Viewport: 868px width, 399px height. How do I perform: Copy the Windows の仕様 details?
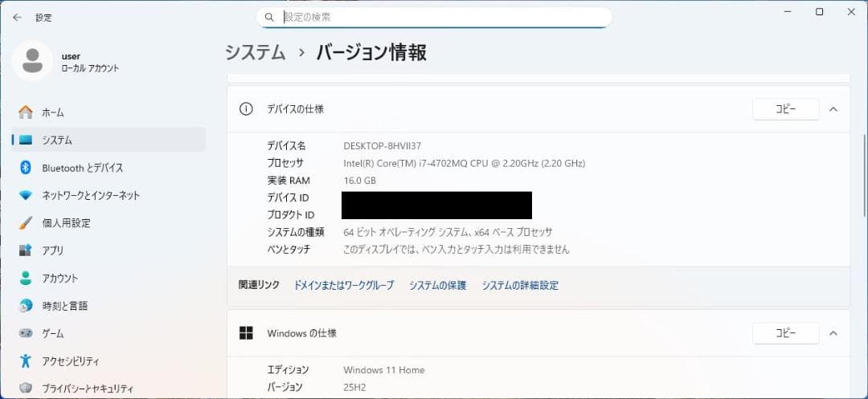pos(785,333)
